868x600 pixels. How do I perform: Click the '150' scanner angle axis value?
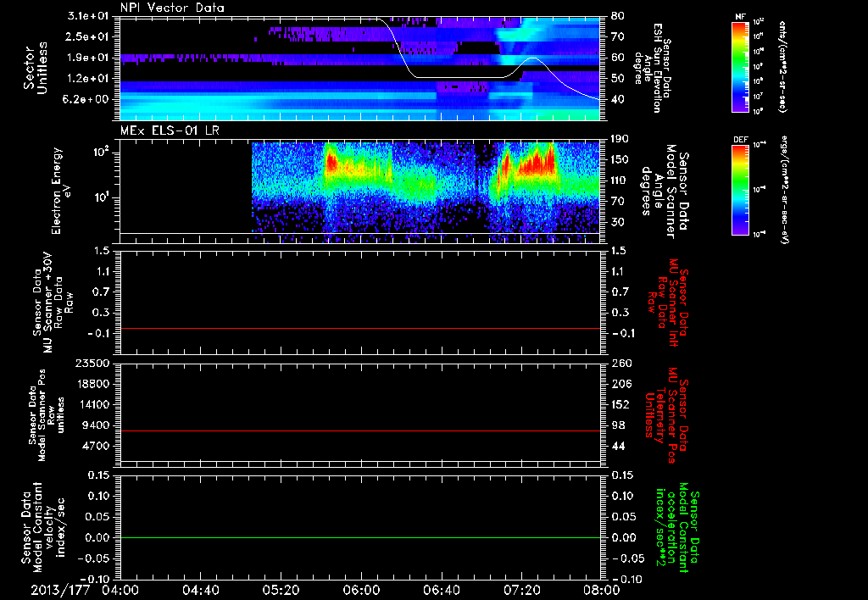pos(621,159)
